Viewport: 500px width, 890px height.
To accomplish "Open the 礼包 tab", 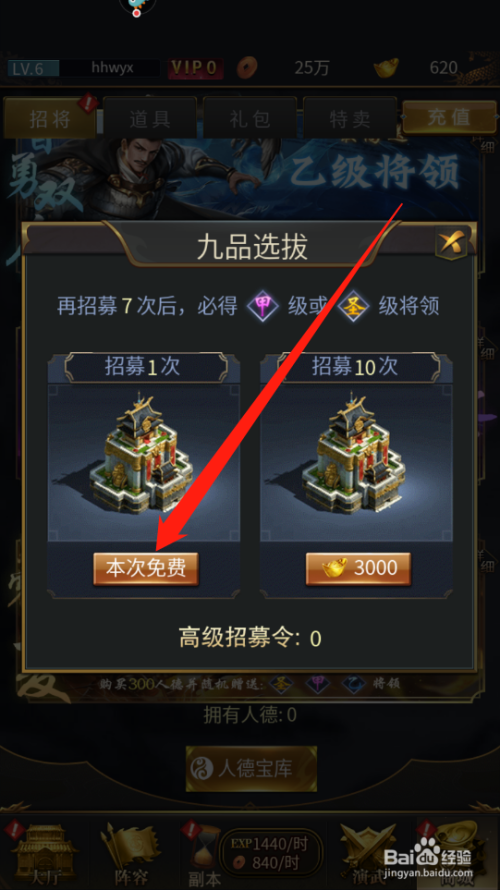I will click(x=250, y=118).
